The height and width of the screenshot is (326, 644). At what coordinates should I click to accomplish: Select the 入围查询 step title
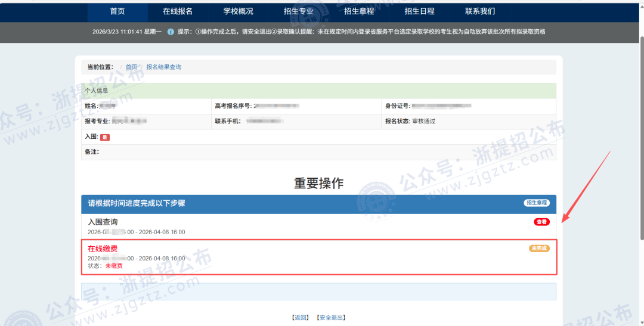[103, 222]
